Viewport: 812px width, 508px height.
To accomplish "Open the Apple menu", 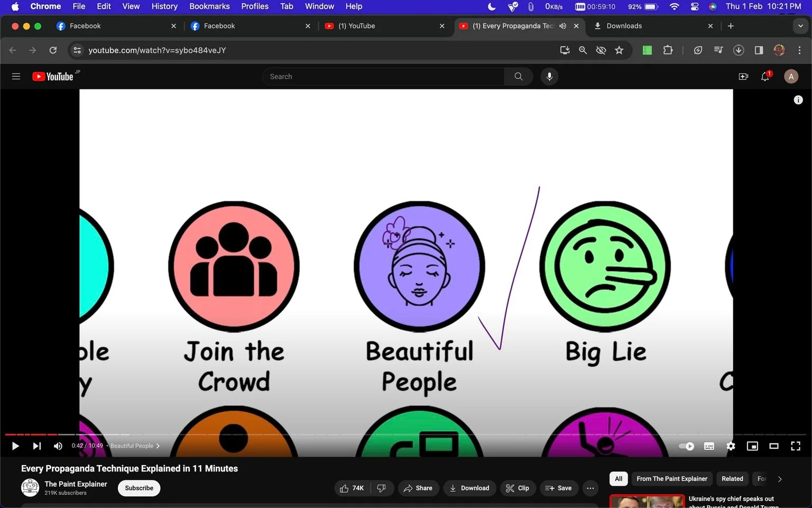I will pyautogui.click(x=15, y=6).
